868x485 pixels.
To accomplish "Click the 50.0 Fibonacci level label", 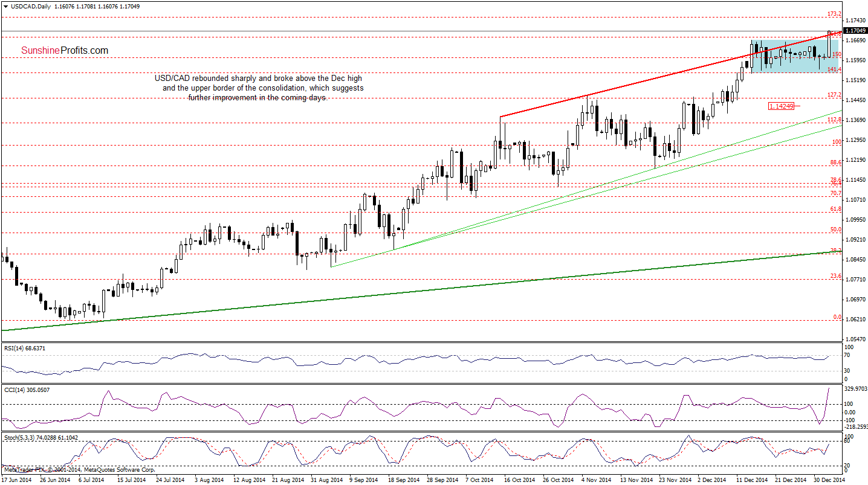I will [x=837, y=230].
